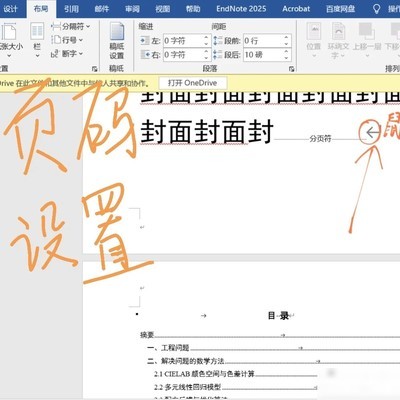Viewport: 400px width, 400px height.
Task: Open 稿纸设置 manuscript paper settings
Action: tap(116, 41)
